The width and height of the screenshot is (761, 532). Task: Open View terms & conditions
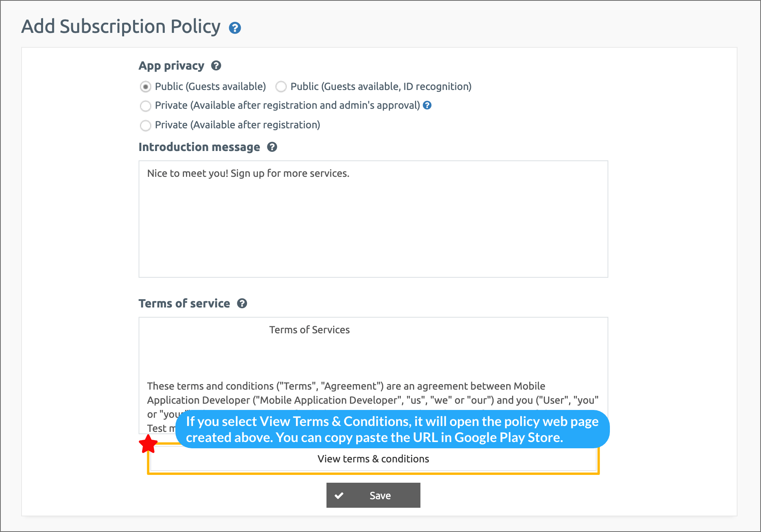[x=373, y=459]
